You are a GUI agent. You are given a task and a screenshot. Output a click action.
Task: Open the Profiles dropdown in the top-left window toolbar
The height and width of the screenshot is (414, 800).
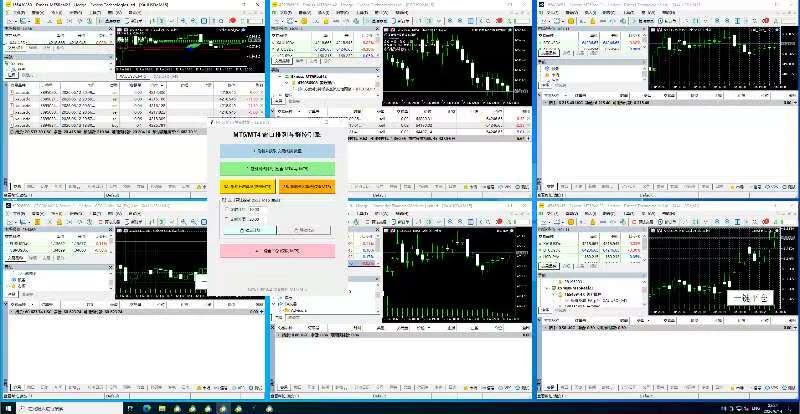pyautogui.click(x=29, y=21)
